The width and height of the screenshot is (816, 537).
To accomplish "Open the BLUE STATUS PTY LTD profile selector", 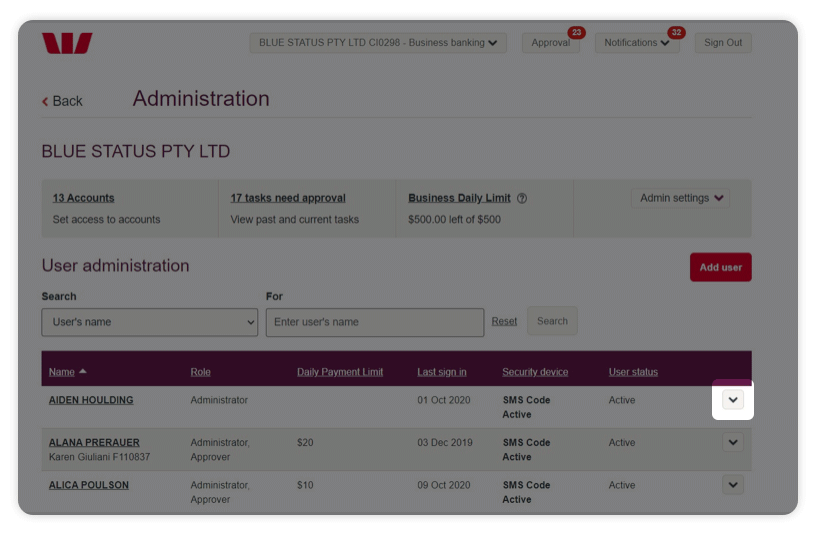I will click(x=378, y=43).
